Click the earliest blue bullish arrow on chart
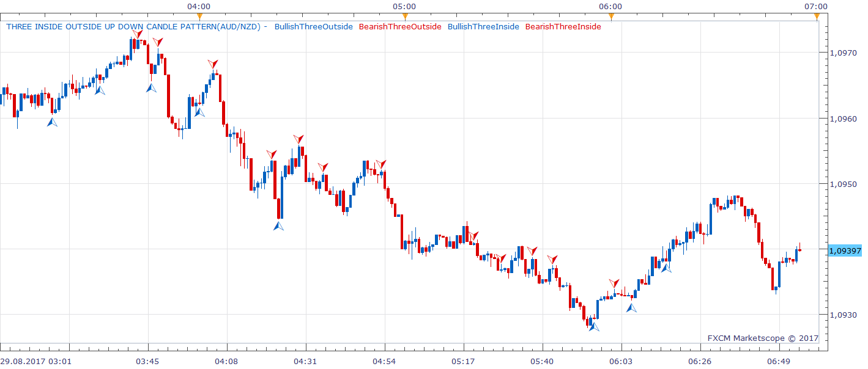Viewport: 868px width, 369px height. [53, 122]
